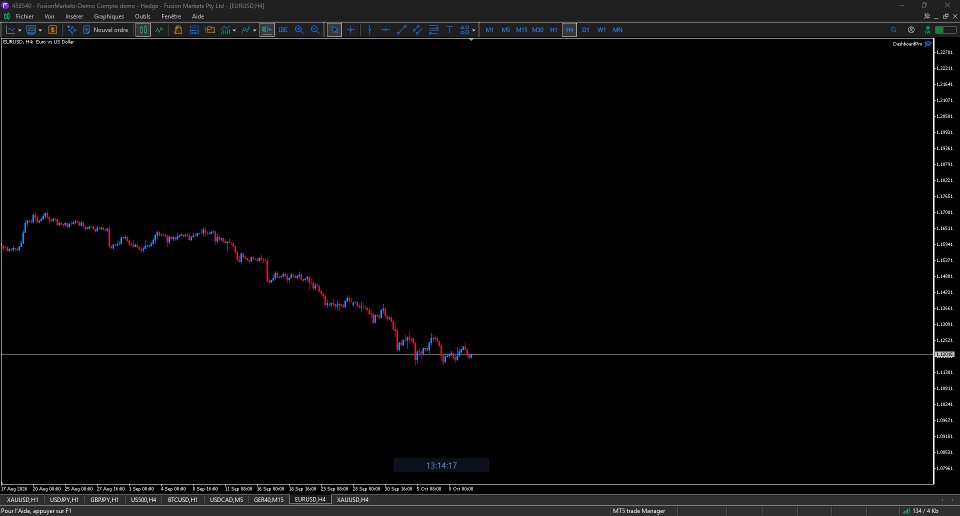Select the crosshair tool
The width and height of the screenshot is (960, 516).
pos(351,29)
